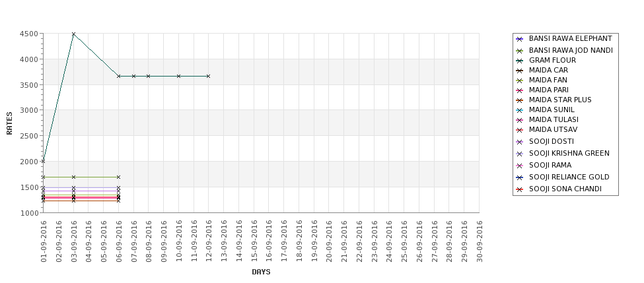This screenshot has width=644, height=283.
Task: Click the 1700 rate point on 03-09-2016
Action: (73, 177)
